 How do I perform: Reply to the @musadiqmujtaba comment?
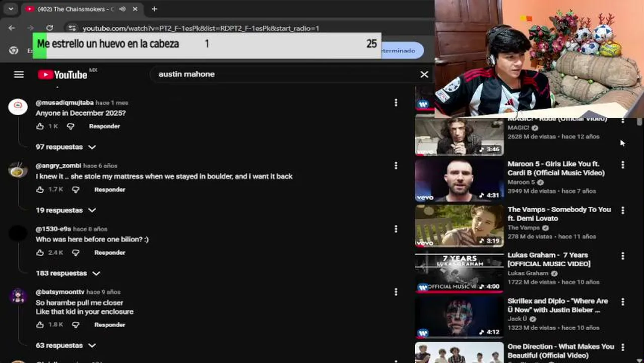tap(104, 127)
